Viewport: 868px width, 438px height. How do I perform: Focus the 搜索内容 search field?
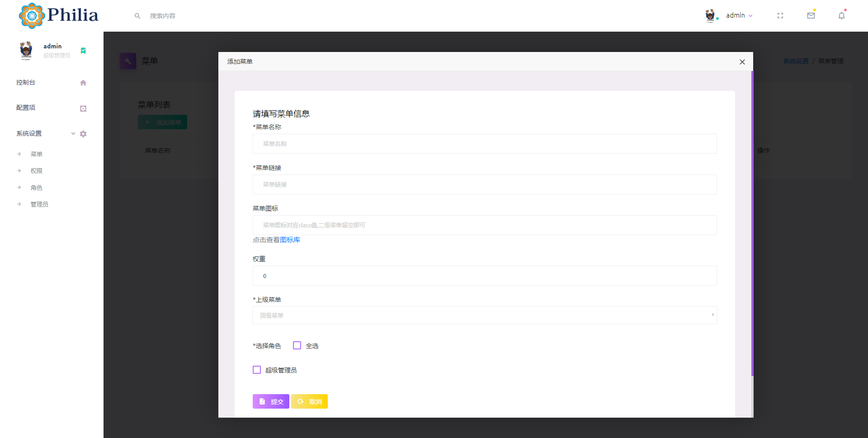(x=163, y=16)
